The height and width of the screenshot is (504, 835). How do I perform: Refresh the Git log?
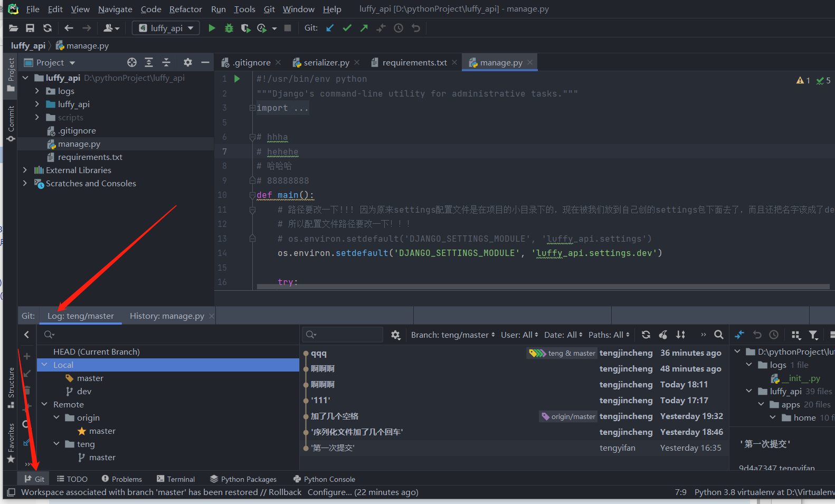(646, 335)
